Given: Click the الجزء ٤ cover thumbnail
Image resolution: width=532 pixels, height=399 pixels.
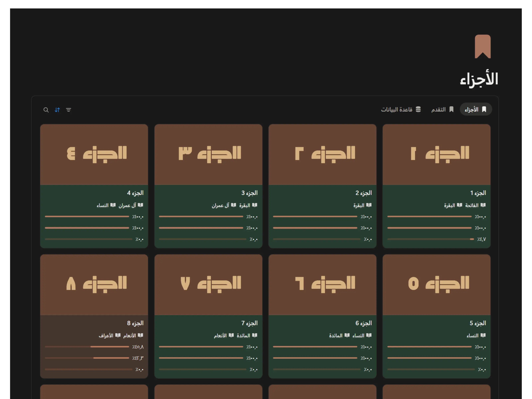Looking at the screenshot, I should pyautogui.click(x=94, y=154).
